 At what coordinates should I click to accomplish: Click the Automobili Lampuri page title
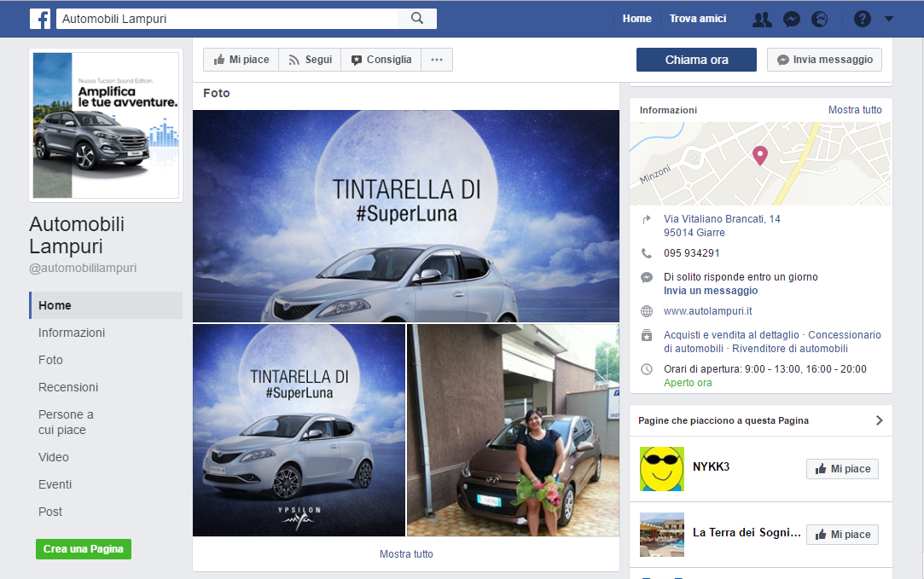pos(77,235)
